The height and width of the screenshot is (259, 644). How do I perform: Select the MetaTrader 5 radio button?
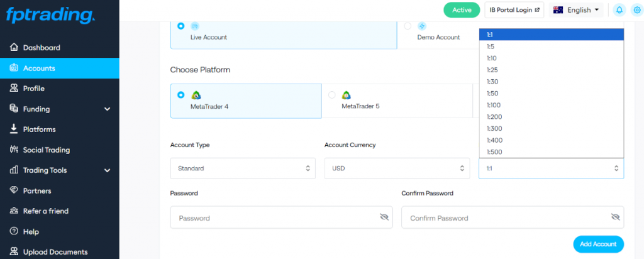pyautogui.click(x=332, y=95)
